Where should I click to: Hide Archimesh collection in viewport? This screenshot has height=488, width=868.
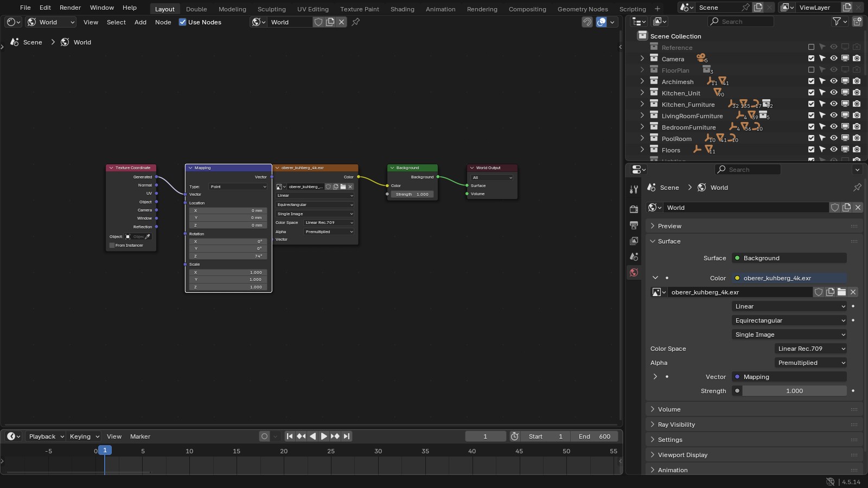pos(834,81)
